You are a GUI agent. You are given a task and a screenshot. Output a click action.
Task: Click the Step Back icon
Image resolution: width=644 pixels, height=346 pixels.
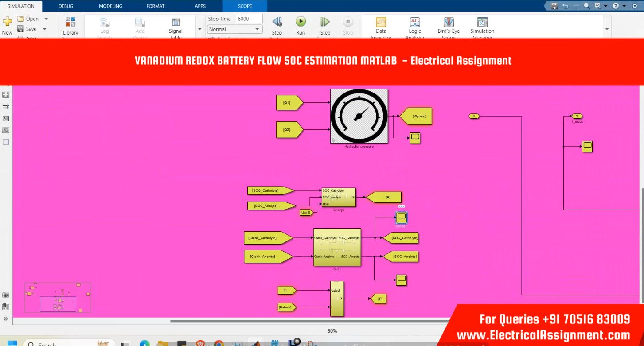tap(277, 22)
